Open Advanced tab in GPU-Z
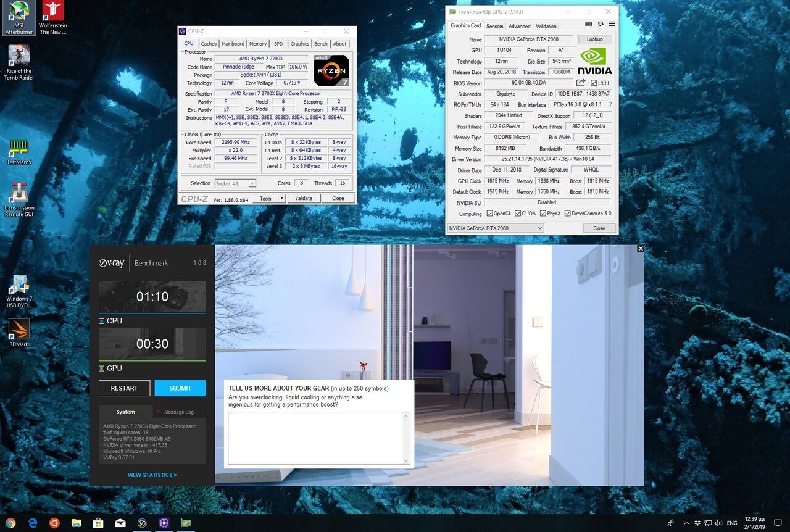This screenshot has height=532, width=790. (519, 26)
